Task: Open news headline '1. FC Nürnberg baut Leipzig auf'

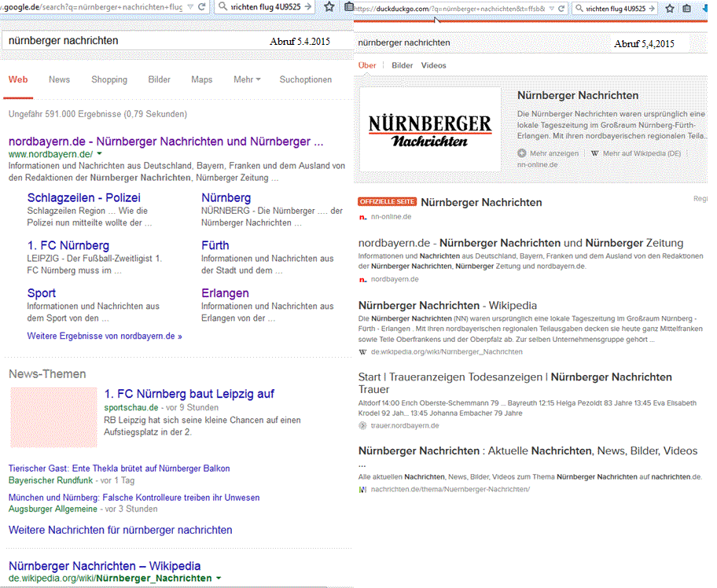Action: pyautogui.click(x=189, y=394)
